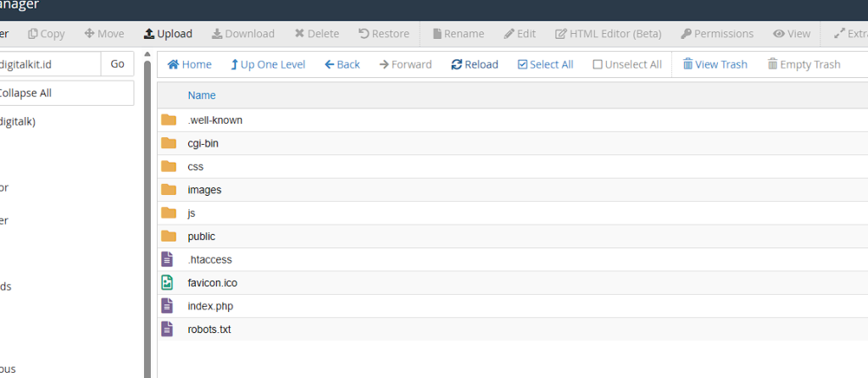Sort files by Name column header

point(202,96)
